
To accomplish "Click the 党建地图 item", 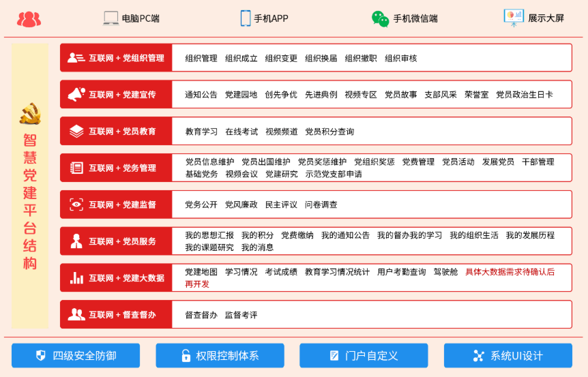I will (201, 272).
